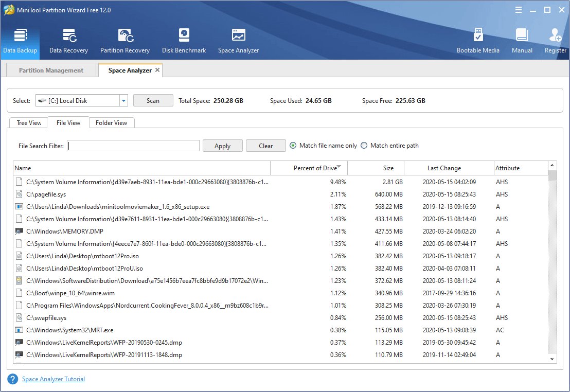Click the mtboot12Pro.iso file icon
Image resolution: width=570 pixels, height=392 pixels.
coord(19,256)
